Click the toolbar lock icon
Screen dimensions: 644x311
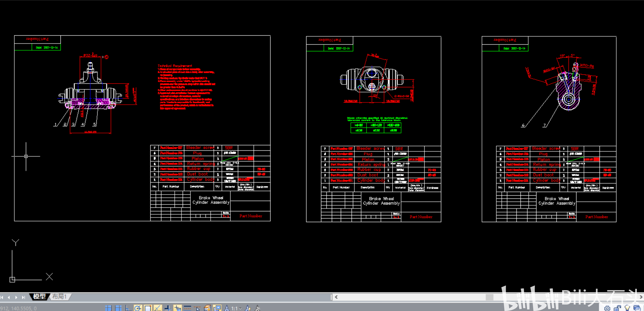click(x=617, y=308)
